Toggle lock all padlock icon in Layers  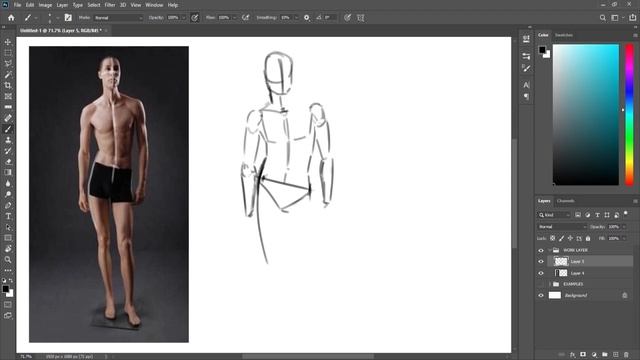point(588,238)
